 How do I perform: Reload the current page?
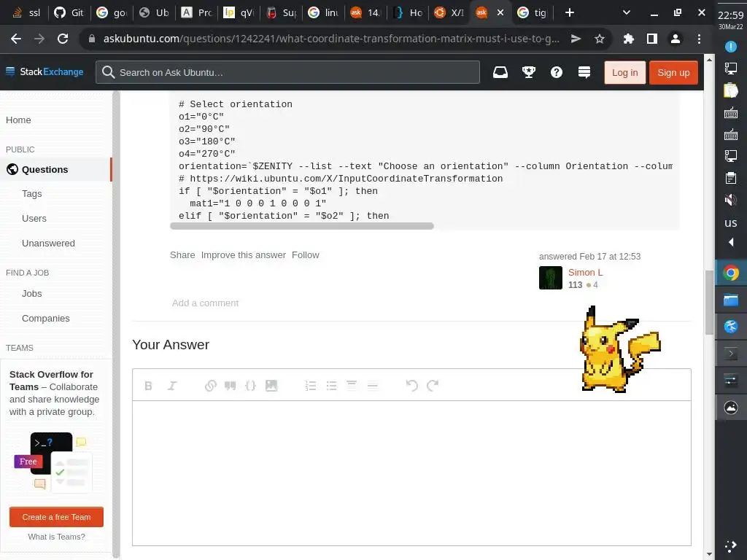[x=63, y=39]
